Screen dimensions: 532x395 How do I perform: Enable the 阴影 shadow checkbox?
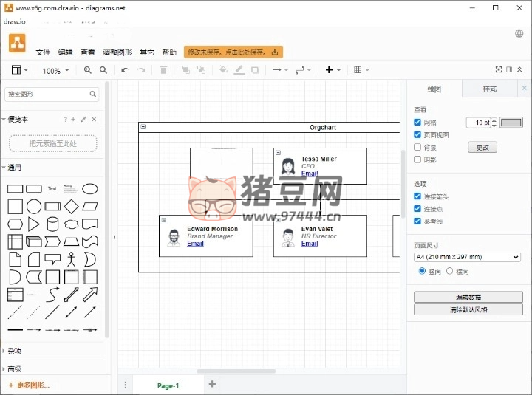(418, 159)
